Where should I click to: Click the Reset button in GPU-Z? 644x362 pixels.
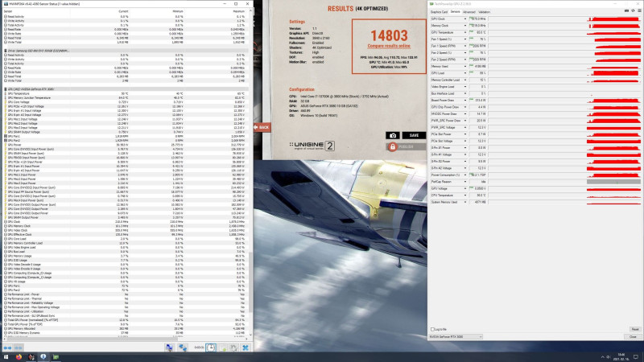tap(634, 329)
